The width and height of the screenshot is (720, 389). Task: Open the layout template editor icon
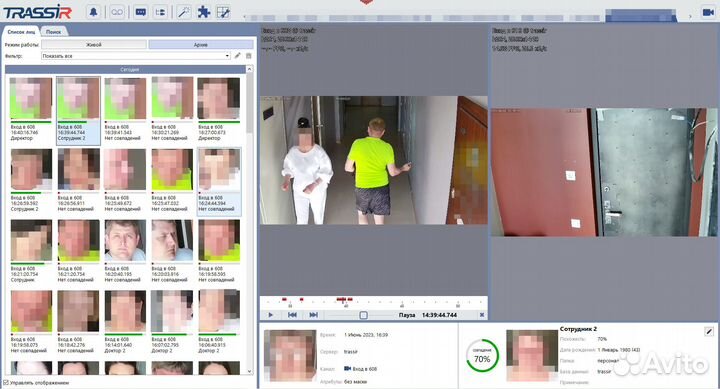(x=223, y=12)
